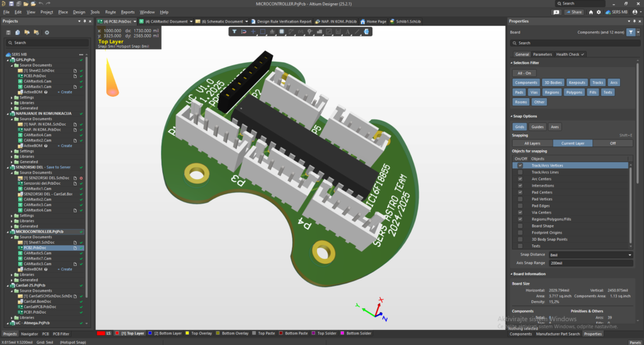Click the Move Objects cross icon
The image size is (644, 345).
(253, 31)
